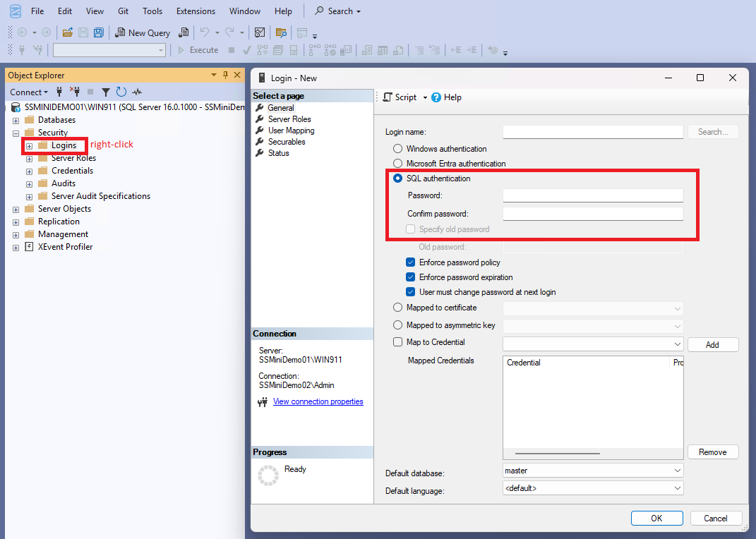
Task: Collapse the Security tree node
Action: point(16,133)
